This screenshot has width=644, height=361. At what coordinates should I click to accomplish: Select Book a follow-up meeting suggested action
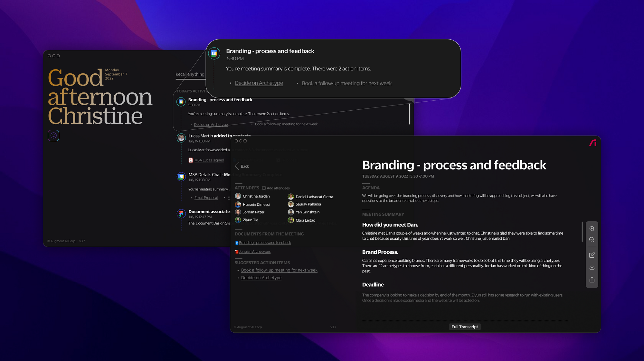coord(279,270)
